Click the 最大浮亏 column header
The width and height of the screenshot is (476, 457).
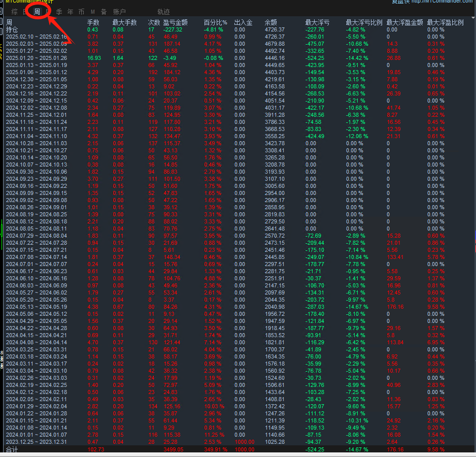(317, 22)
